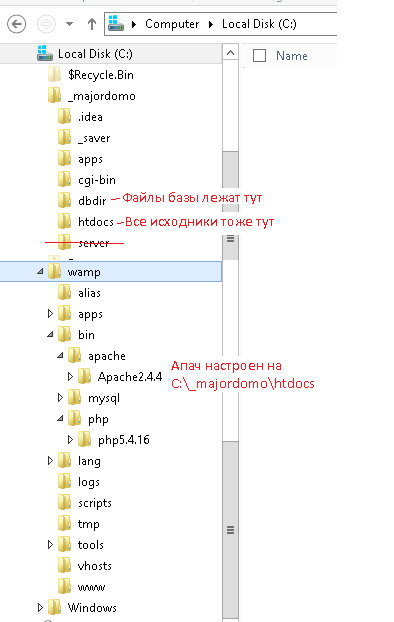
Task: Open the chevron before Local Disk (C:) in path
Action: point(211,24)
